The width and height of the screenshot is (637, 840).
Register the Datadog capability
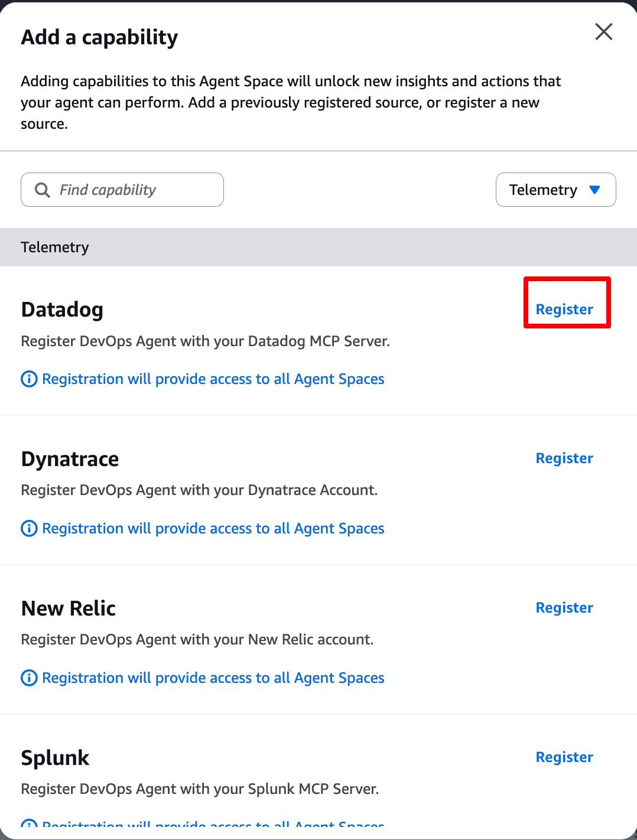click(564, 309)
